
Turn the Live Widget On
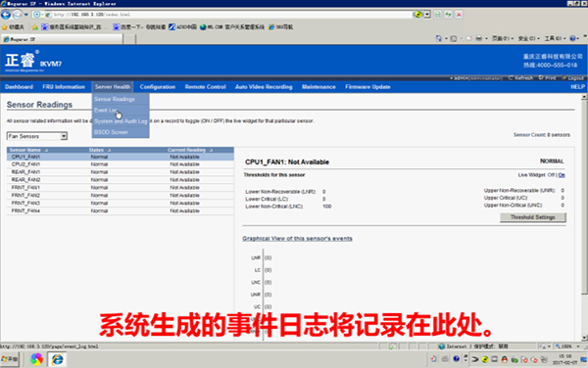562,175
